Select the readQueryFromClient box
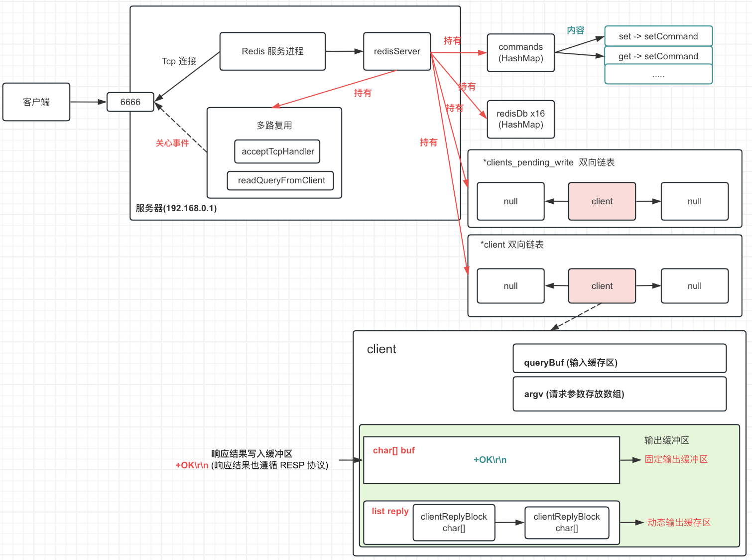Screen dimensions: 752x560 (x=281, y=180)
